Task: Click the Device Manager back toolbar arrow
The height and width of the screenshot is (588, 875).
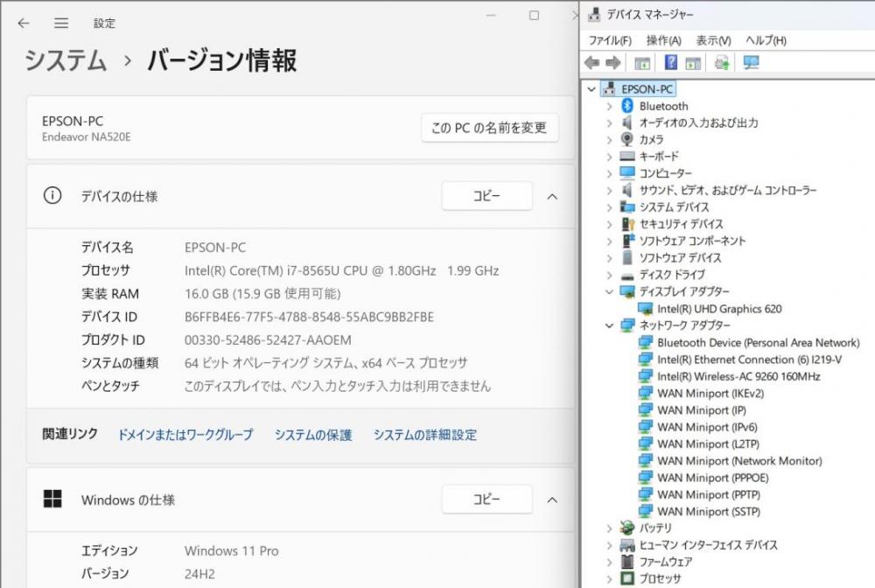Action: [592, 62]
